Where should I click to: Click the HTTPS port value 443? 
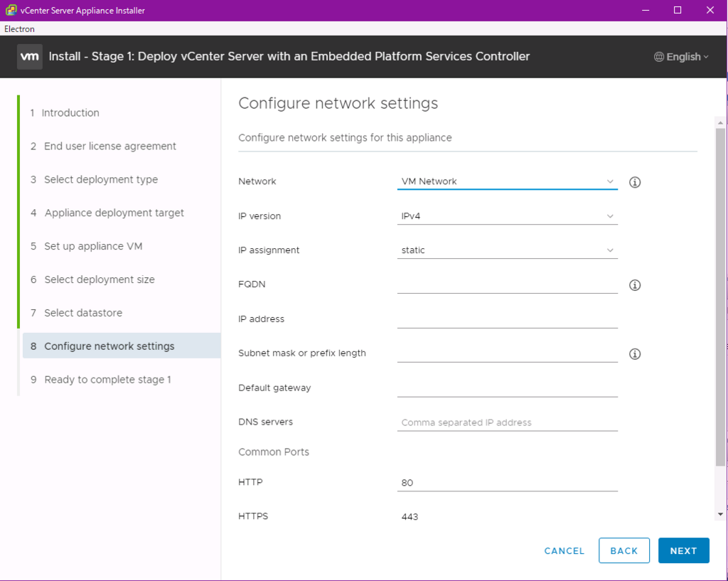409,517
